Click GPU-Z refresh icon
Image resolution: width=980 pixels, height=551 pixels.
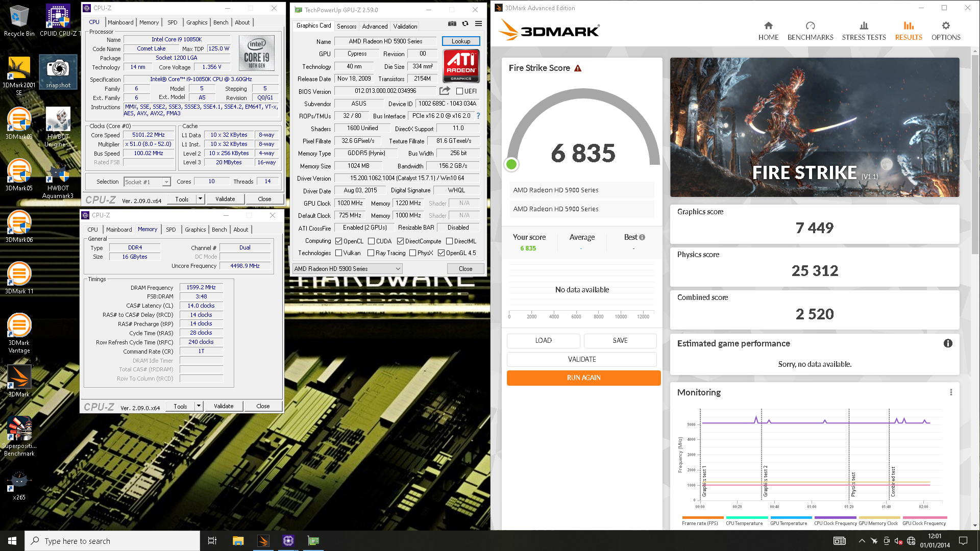tap(465, 23)
